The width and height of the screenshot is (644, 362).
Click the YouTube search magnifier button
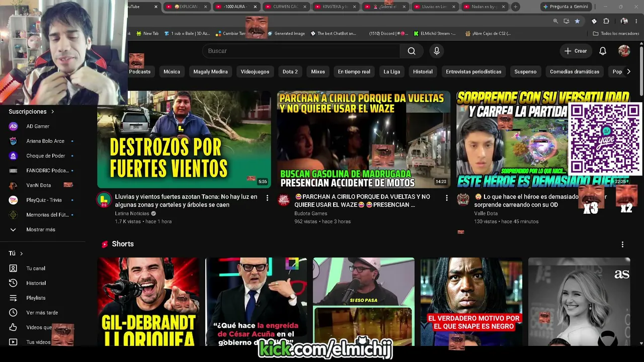[x=412, y=51]
